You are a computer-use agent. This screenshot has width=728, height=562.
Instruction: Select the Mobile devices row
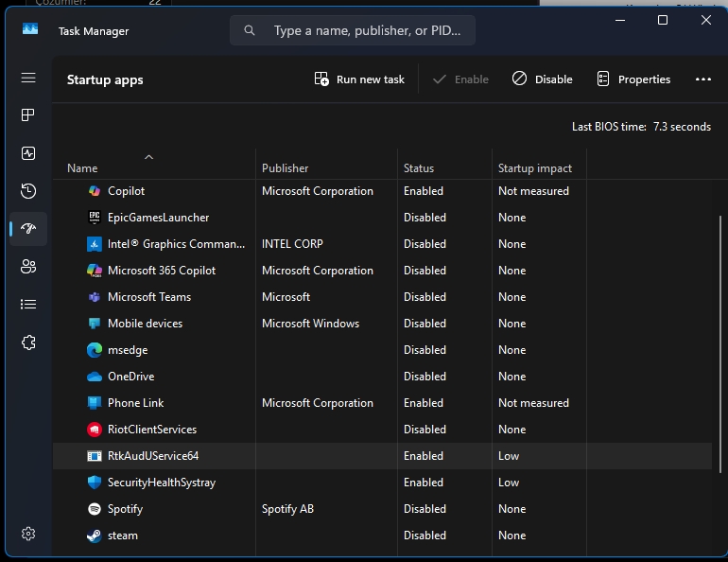pos(382,324)
